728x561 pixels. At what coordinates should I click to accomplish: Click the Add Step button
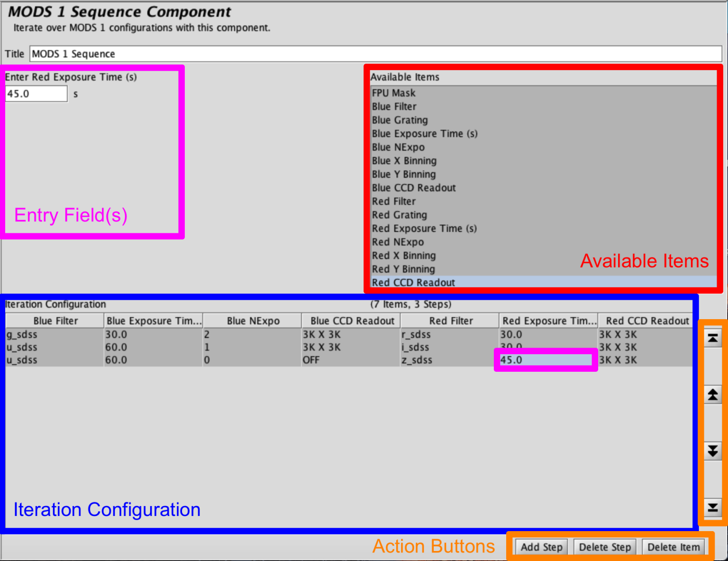[541, 547]
